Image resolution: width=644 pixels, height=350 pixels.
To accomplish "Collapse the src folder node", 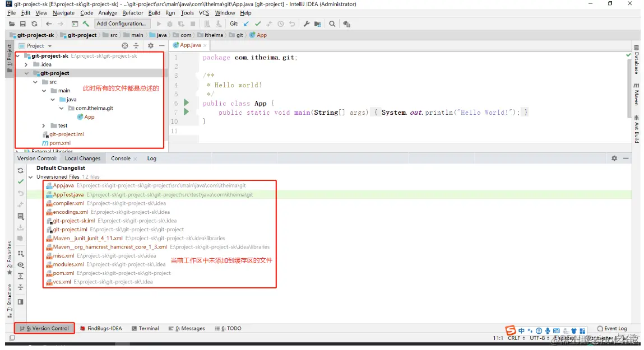I will point(35,82).
